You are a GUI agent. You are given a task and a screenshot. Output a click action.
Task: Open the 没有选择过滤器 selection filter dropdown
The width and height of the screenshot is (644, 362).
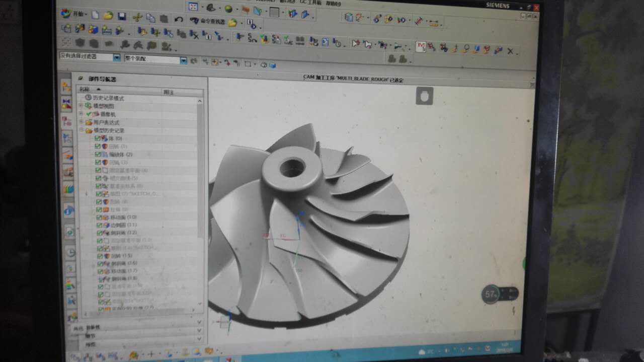point(91,57)
